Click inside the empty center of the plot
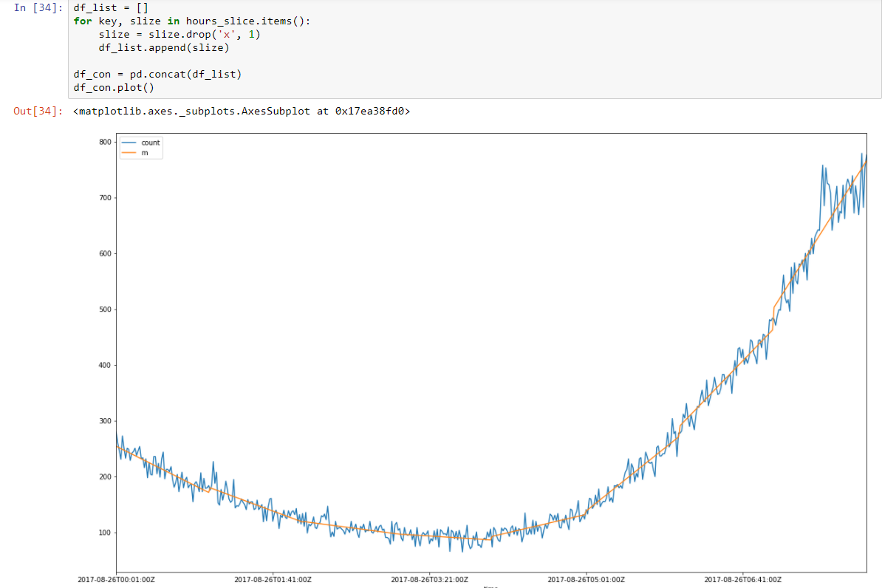Screen dimensions: 882x588 [480, 332]
